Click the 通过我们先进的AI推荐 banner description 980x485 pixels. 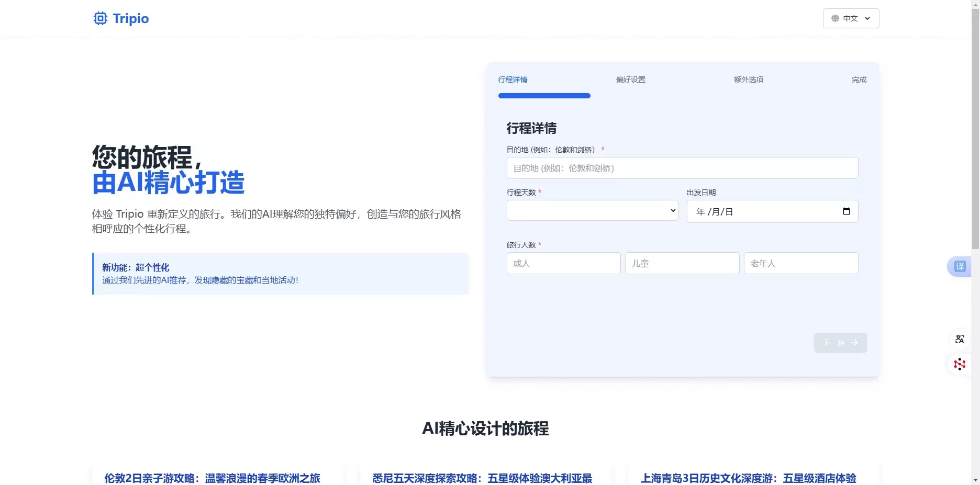pyautogui.click(x=200, y=280)
